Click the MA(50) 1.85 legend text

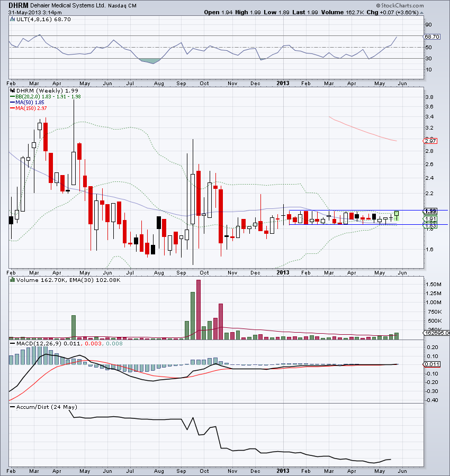coord(30,103)
